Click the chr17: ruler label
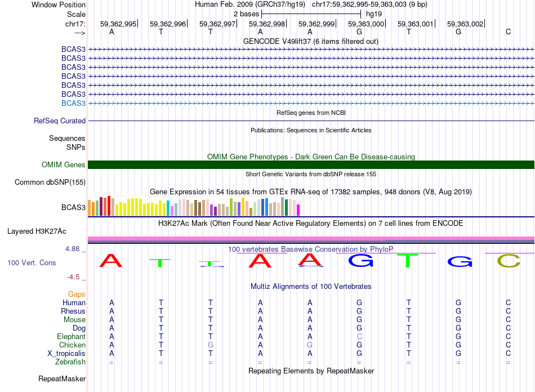This screenshot has height=392, width=535. tap(75, 24)
